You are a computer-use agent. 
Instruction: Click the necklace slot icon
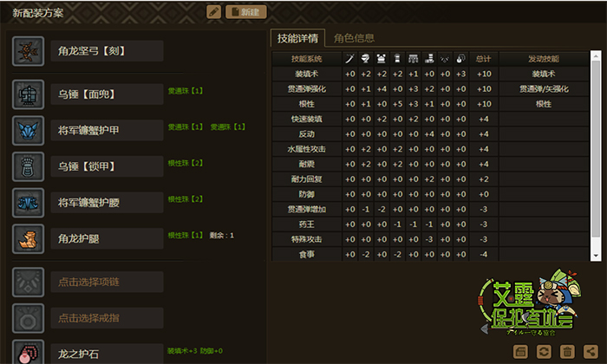(28, 282)
